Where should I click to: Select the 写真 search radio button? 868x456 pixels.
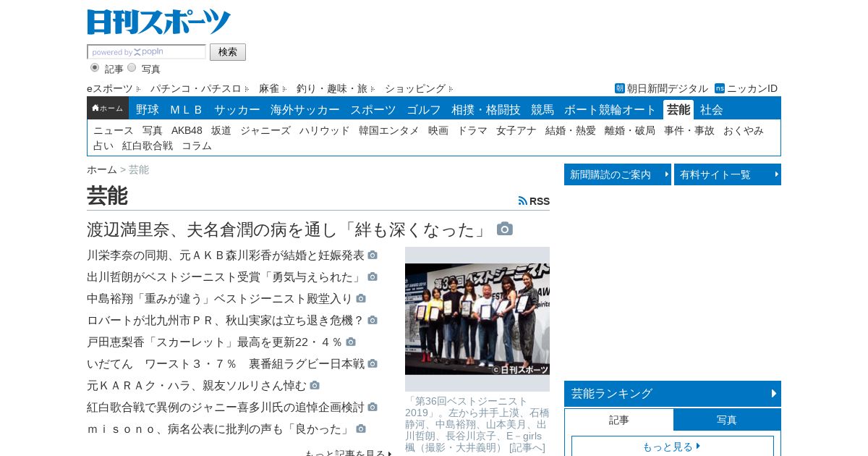pos(132,67)
